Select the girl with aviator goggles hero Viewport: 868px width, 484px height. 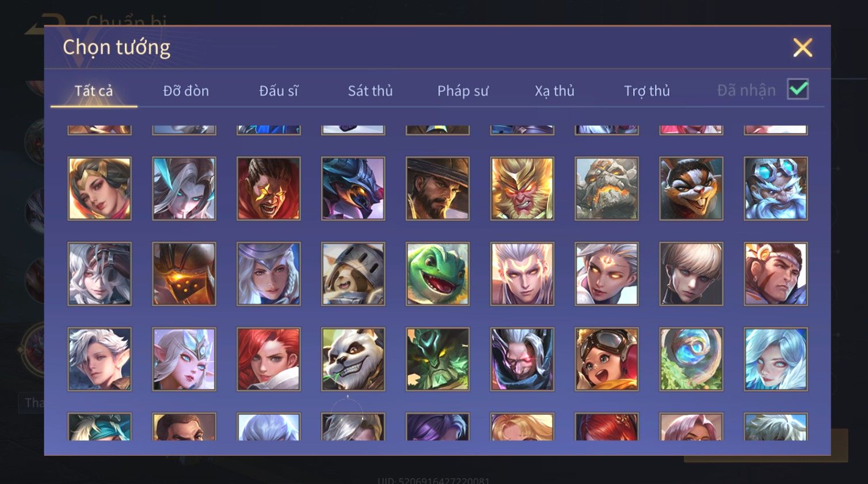(x=607, y=359)
